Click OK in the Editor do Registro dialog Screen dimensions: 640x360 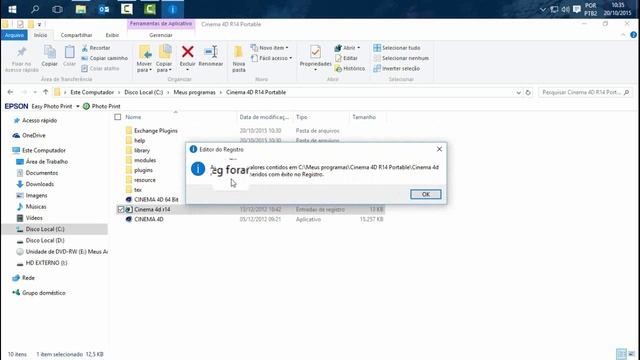[x=426, y=194]
